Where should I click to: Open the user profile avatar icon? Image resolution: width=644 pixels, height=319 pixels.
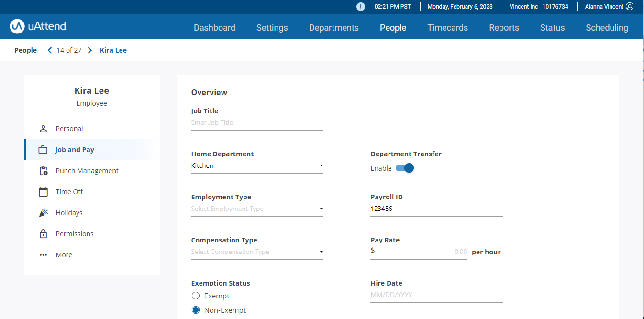pyautogui.click(x=630, y=7)
